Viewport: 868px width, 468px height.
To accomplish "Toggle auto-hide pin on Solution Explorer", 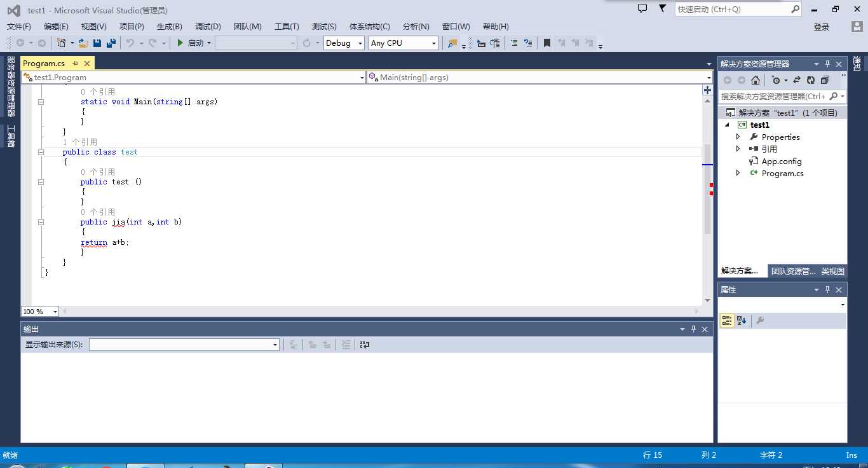I will pos(827,64).
